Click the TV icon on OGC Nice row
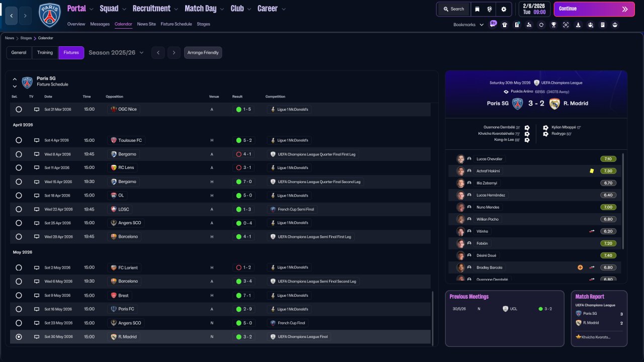This screenshot has width=644, height=362. pyautogui.click(x=37, y=109)
